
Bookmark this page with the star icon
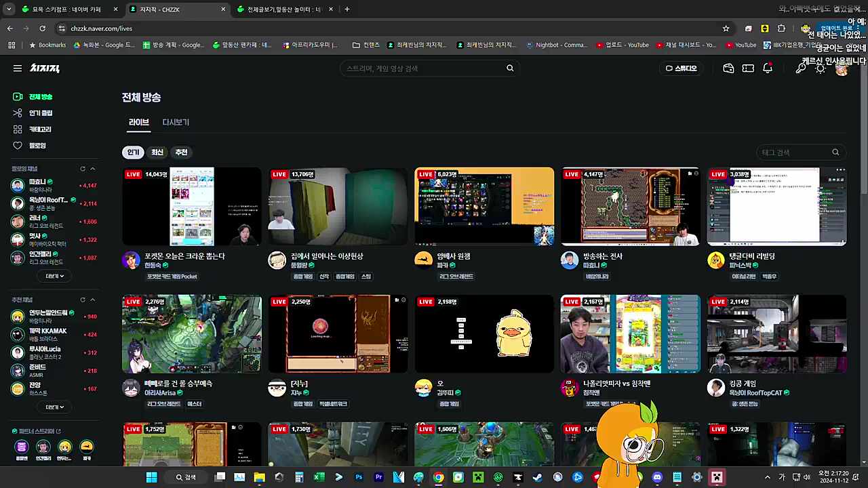pos(726,28)
